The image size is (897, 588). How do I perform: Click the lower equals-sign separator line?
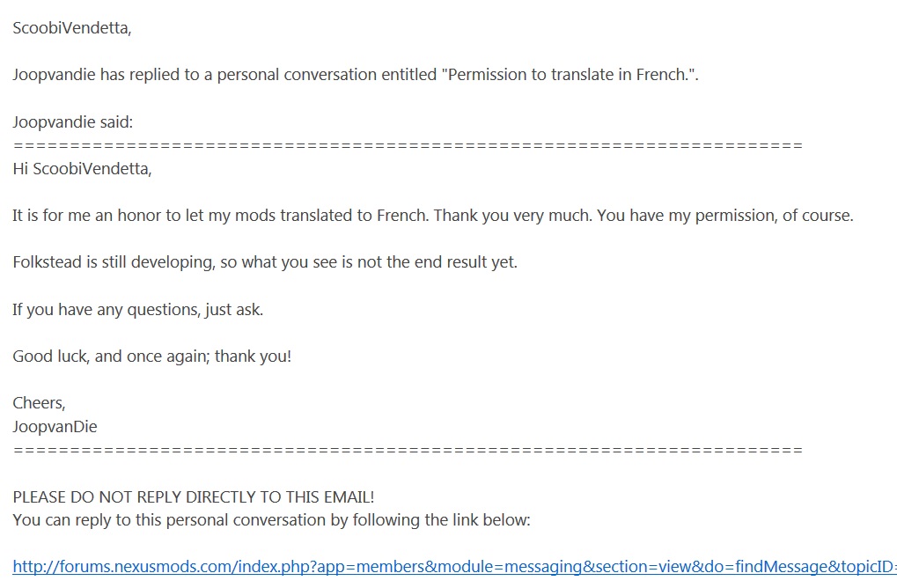(x=408, y=450)
